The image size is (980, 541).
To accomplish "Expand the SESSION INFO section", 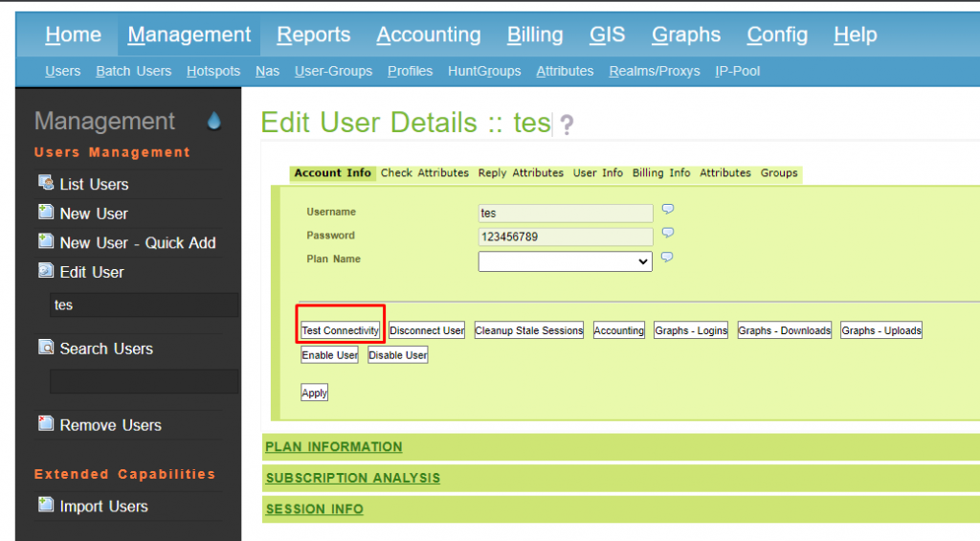I will (x=315, y=509).
